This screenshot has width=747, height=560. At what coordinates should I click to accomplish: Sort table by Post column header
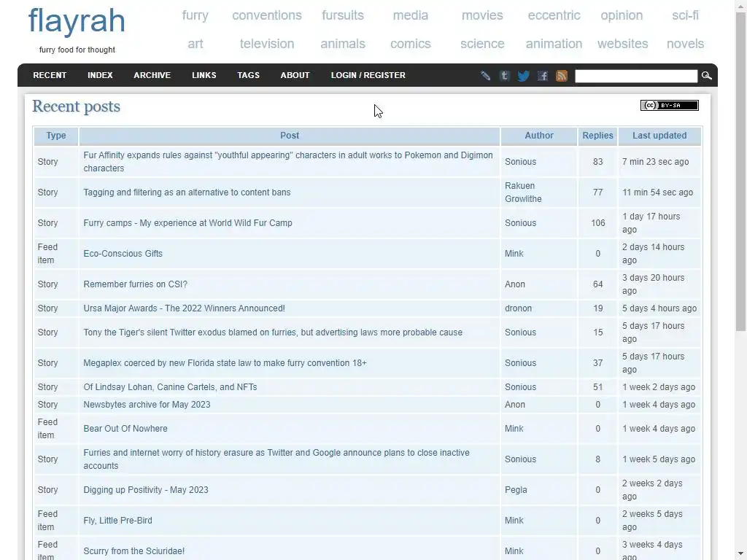point(290,136)
